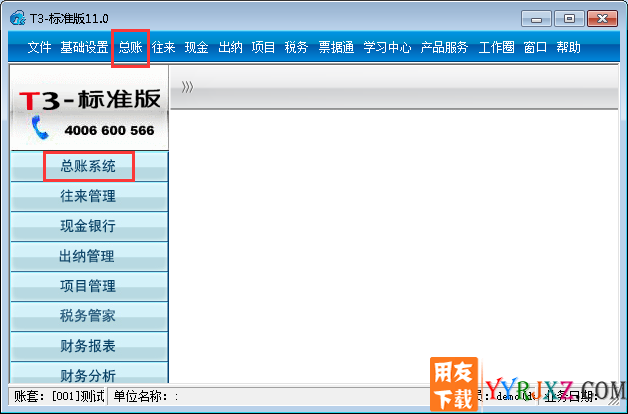
Task: Open the 帮助 menu
Action: click(x=568, y=48)
